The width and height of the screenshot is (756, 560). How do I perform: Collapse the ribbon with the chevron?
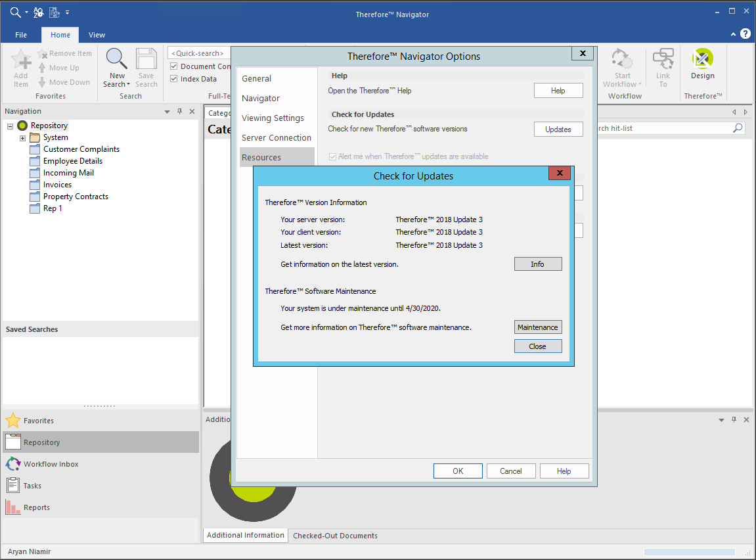click(x=733, y=34)
